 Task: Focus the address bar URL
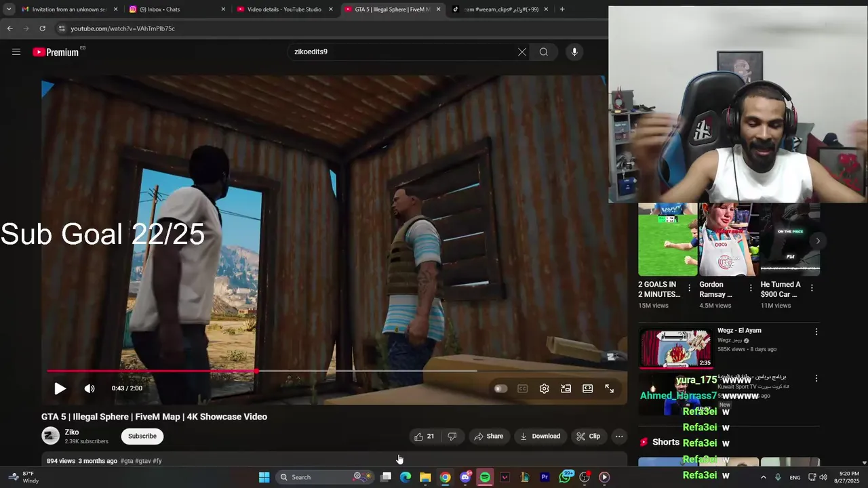pos(123,28)
